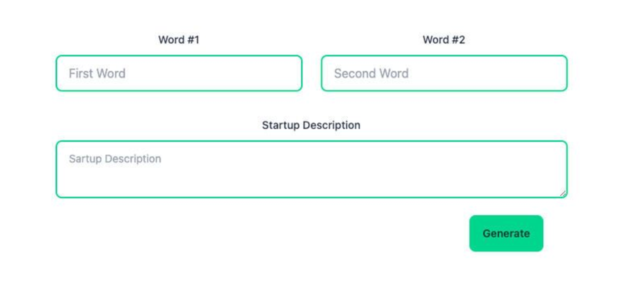The height and width of the screenshot is (299, 644).
Task: Focus the Second Word input field
Action: coord(444,73)
